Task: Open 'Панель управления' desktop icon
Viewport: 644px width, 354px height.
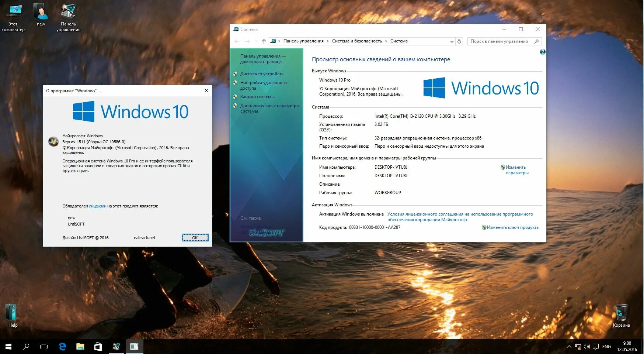Action: coord(68,17)
